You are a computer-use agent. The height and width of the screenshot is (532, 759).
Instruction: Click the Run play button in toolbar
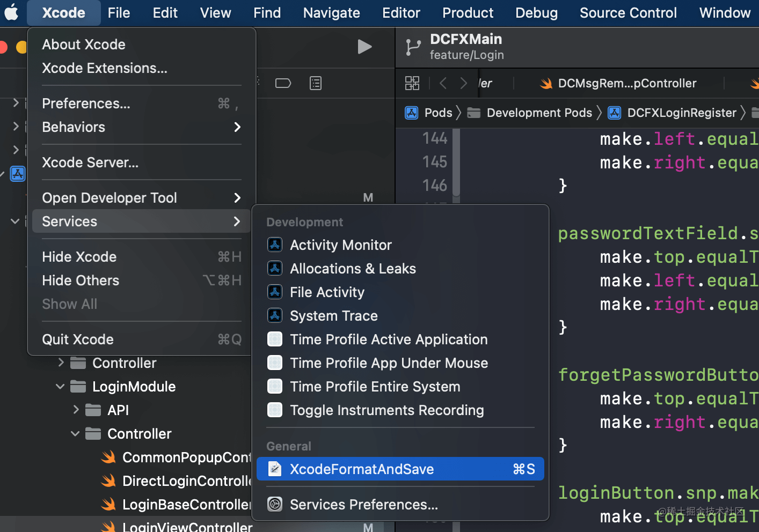coord(364,47)
